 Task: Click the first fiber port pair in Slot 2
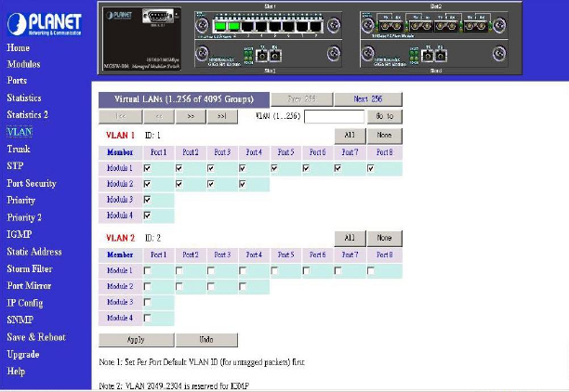coord(390,26)
